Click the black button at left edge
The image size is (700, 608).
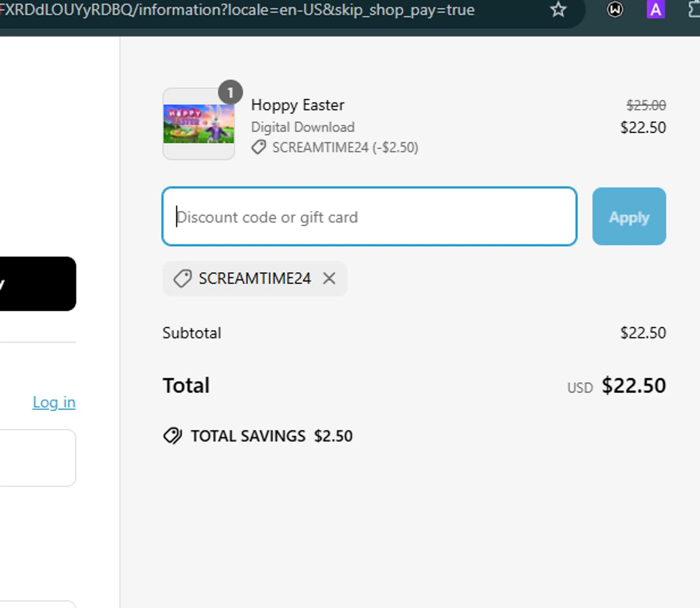38,284
